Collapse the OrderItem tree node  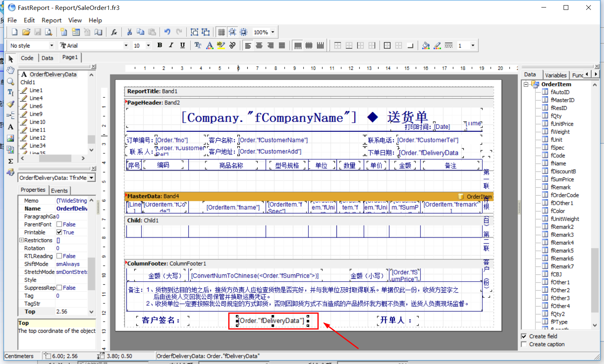[x=526, y=84]
